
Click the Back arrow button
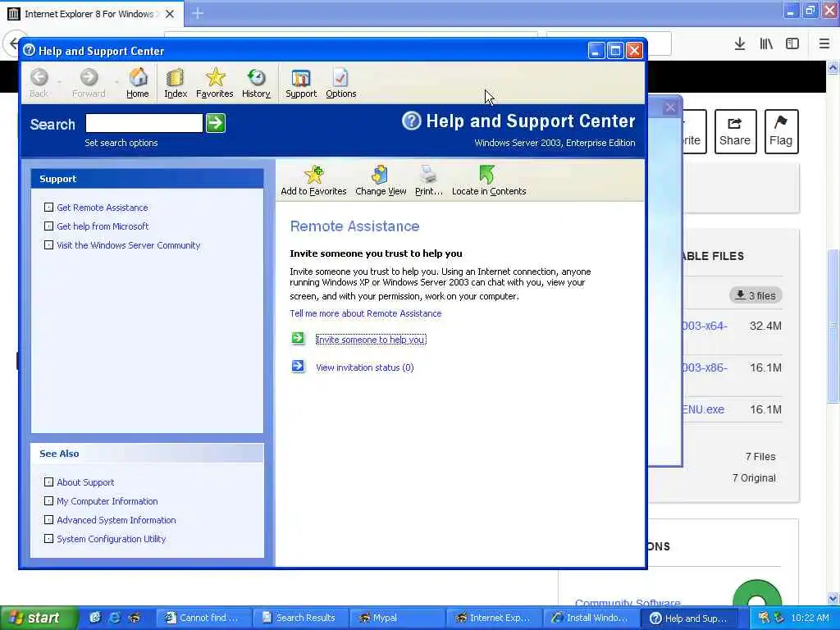click(x=39, y=83)
